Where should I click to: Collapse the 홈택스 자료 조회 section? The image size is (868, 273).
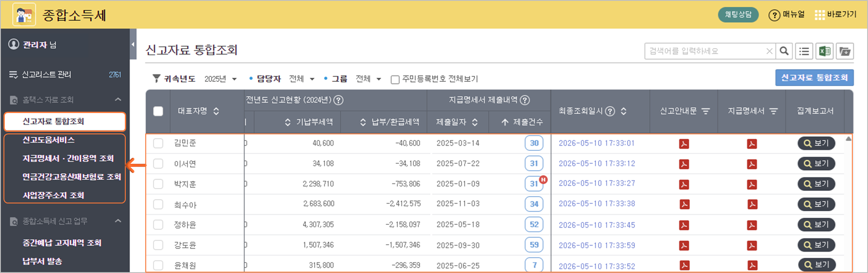coord(118,100)
